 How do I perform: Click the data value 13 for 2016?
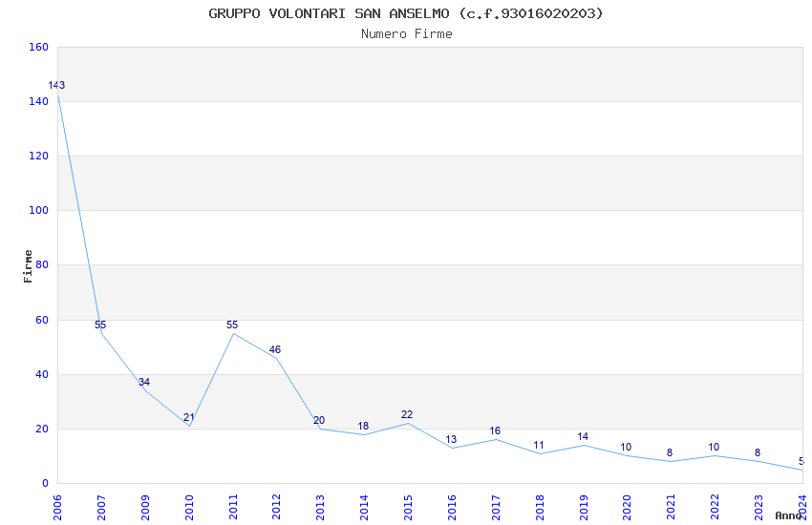[x=451, y=440]
